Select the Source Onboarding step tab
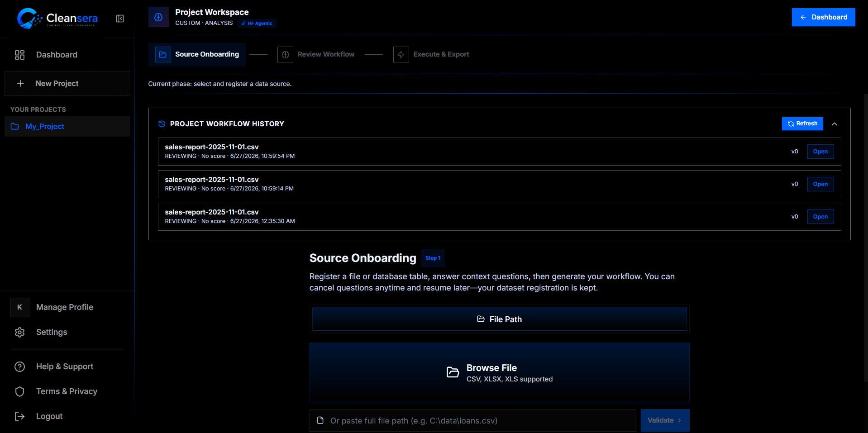The height and width of the screenshot is (433, 868). (197, 54)
